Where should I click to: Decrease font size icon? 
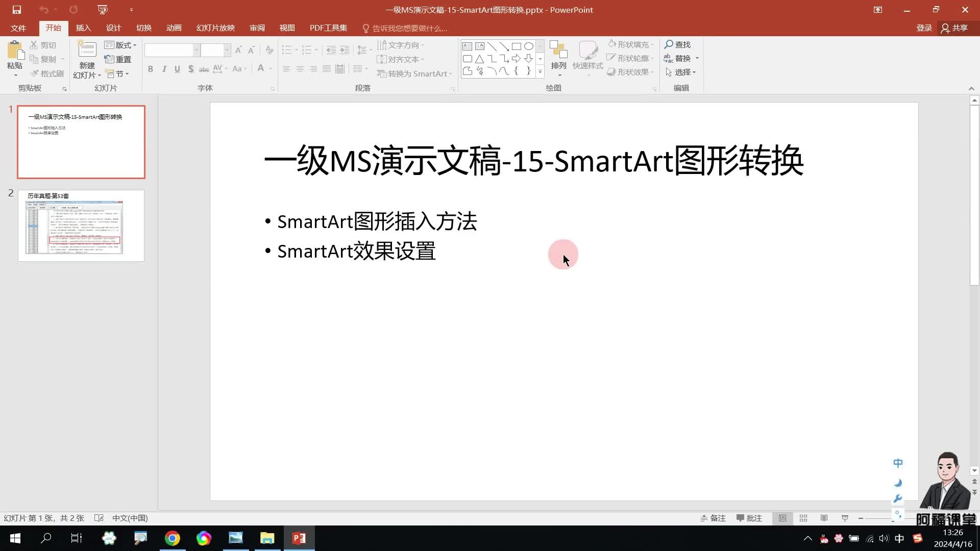(251, 50)
